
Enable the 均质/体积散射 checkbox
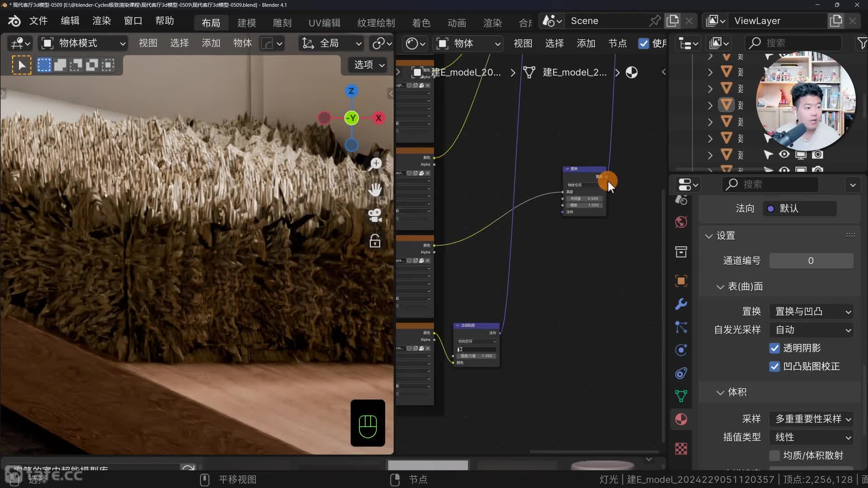pos(774,455)
